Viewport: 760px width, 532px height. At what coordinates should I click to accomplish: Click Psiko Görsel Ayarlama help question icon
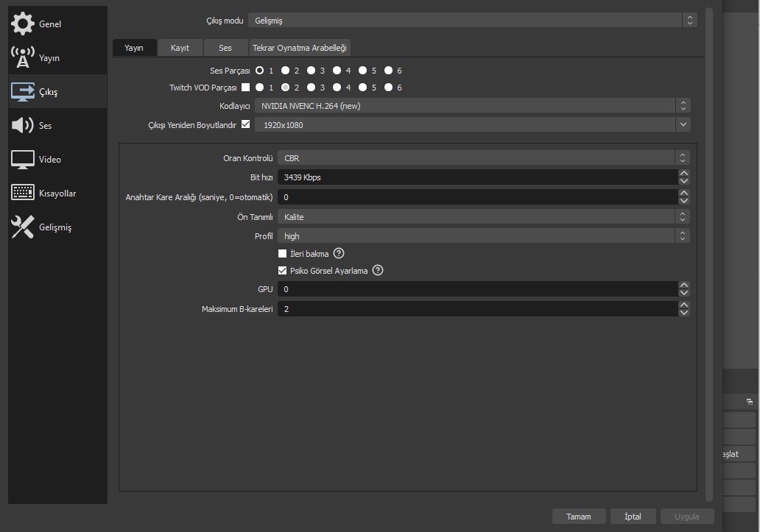tap(378, 270)
